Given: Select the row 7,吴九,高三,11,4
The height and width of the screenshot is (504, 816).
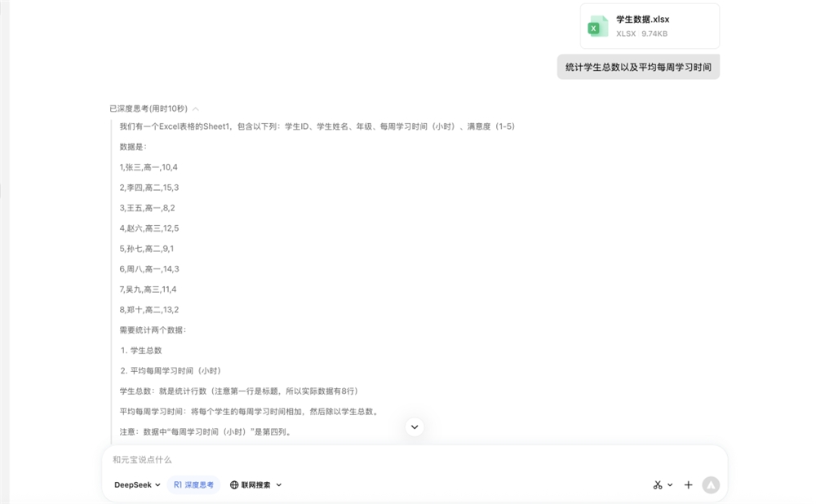Looking at the screenshot, I should (148, 289).
